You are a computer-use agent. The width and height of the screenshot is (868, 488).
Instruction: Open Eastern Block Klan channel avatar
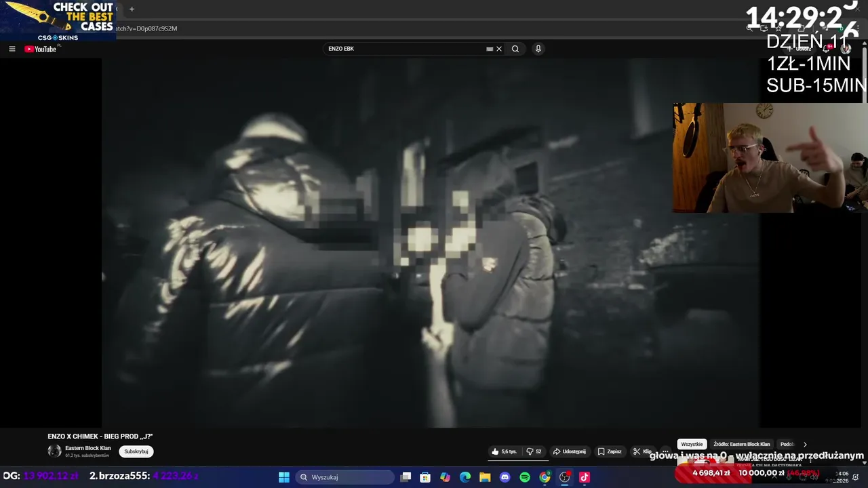(54, 451)
